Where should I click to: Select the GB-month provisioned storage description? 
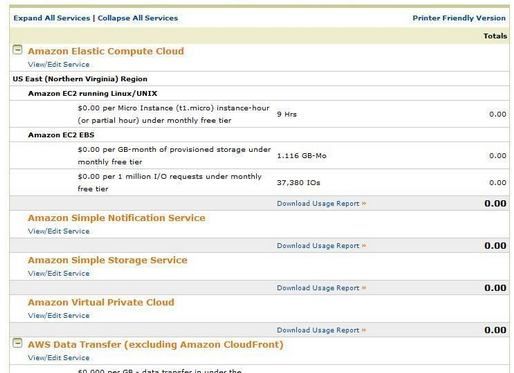click(x=174, y=156)
